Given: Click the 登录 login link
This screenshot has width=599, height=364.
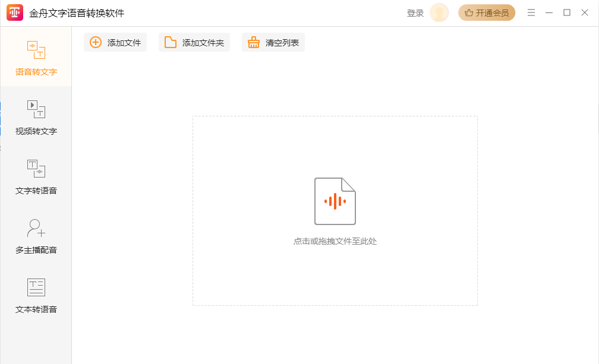Looking at the screenshot, I should pos(415,13).
